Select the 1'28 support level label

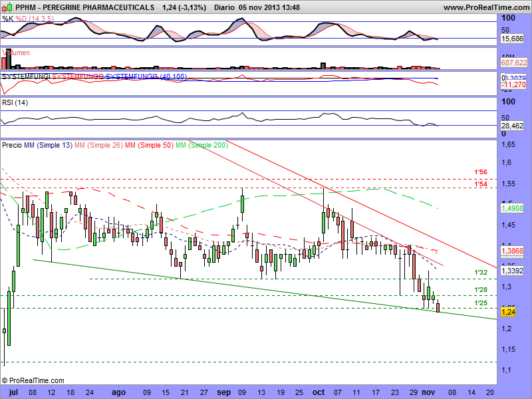coord(481,290)
